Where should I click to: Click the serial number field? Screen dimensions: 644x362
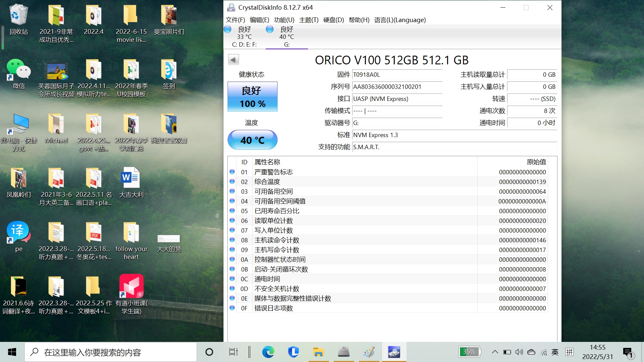(397, 87)
